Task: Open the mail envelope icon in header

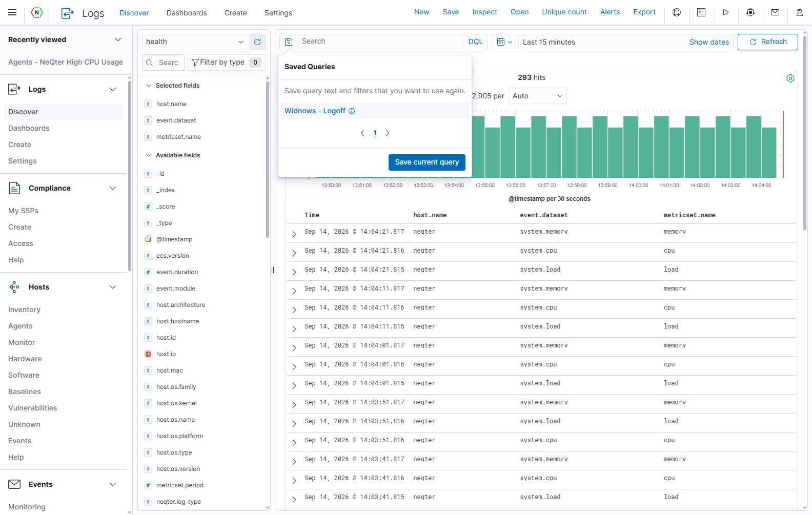Action: 775,12
